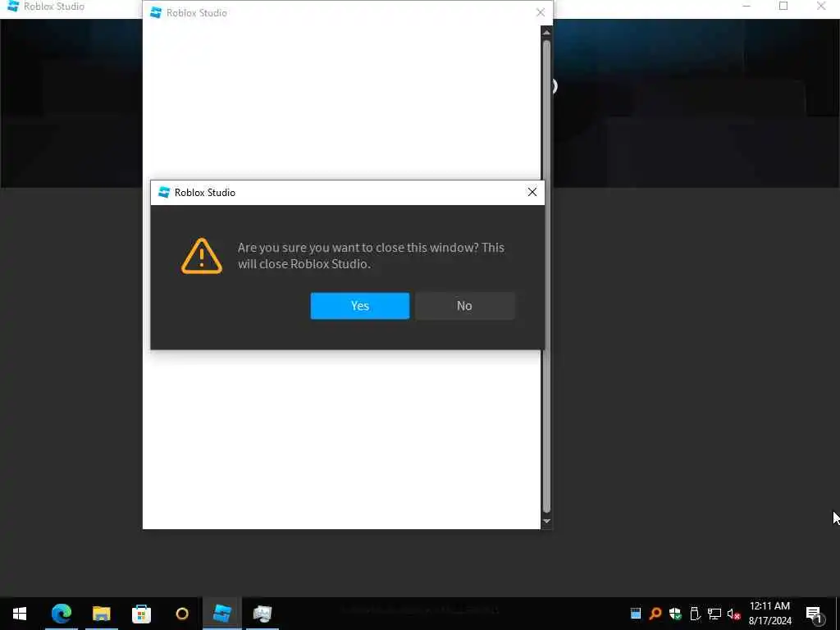Image resolution: width=840 pixels, height=630 pixels.
Task: Open File Explorer from the taskbar
Action: point(101,614)
